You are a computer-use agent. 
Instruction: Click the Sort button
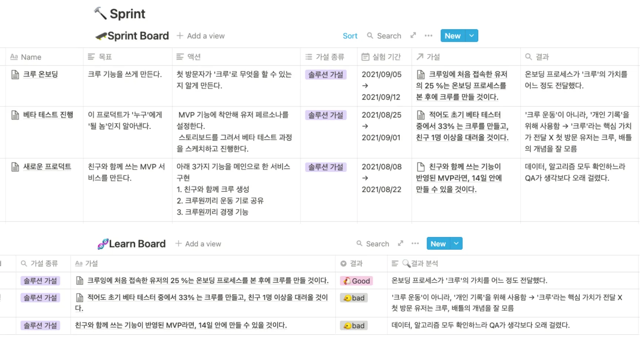point(350,36)
